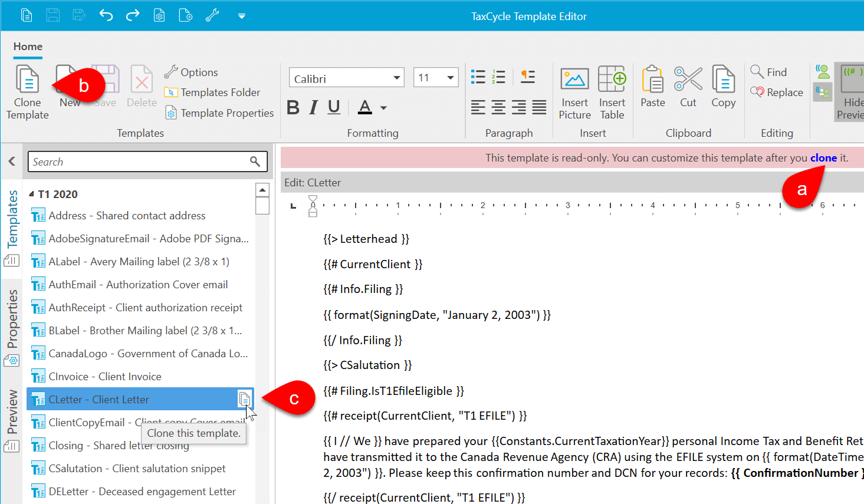This screenshot has width=864, height=504.
Task: Click the save icon in quick access toolbar
Action: pos(53,15)
